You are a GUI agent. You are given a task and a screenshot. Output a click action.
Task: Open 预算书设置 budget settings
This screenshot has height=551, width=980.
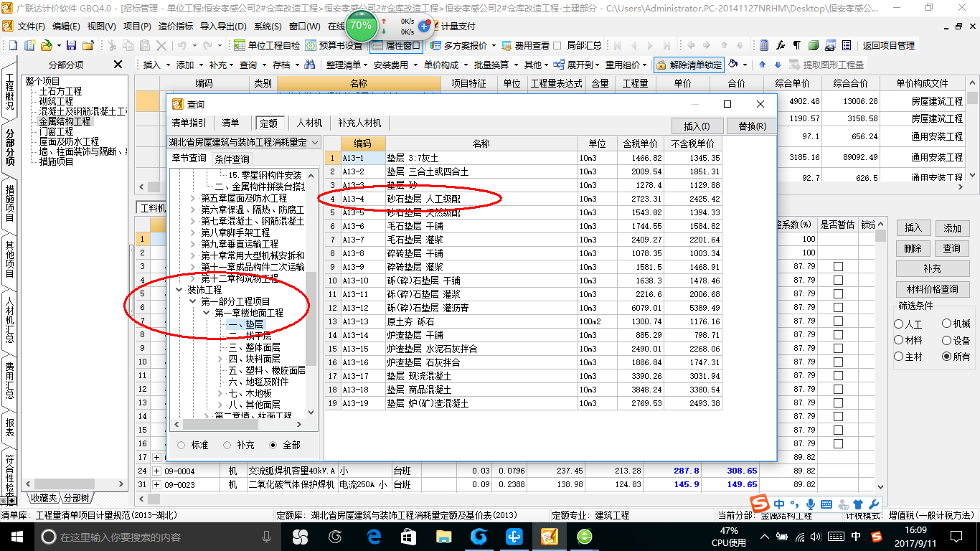click(334, 45)
